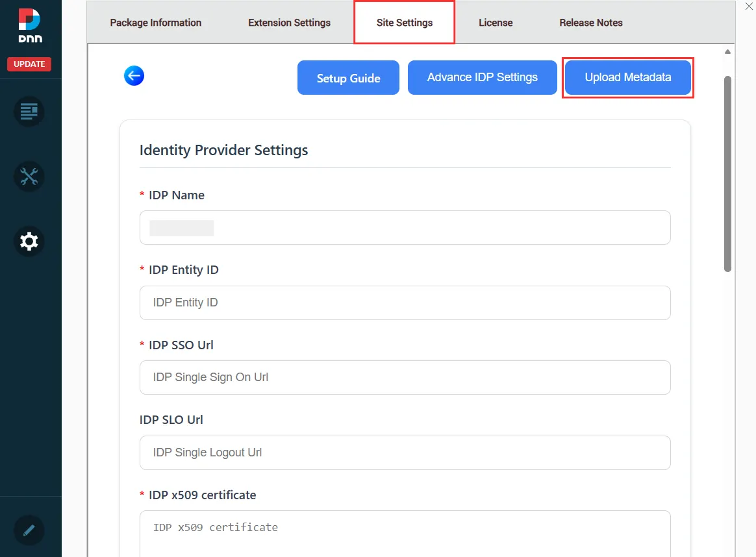The width and height of the screenshot is (756, 557).
Task: Open the Settings gear sidebar icon
Action: 29,241
